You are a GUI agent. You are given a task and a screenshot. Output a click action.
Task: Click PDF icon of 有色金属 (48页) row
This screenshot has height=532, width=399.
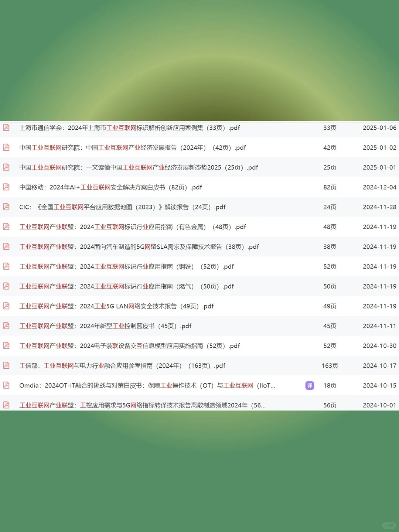6,226
